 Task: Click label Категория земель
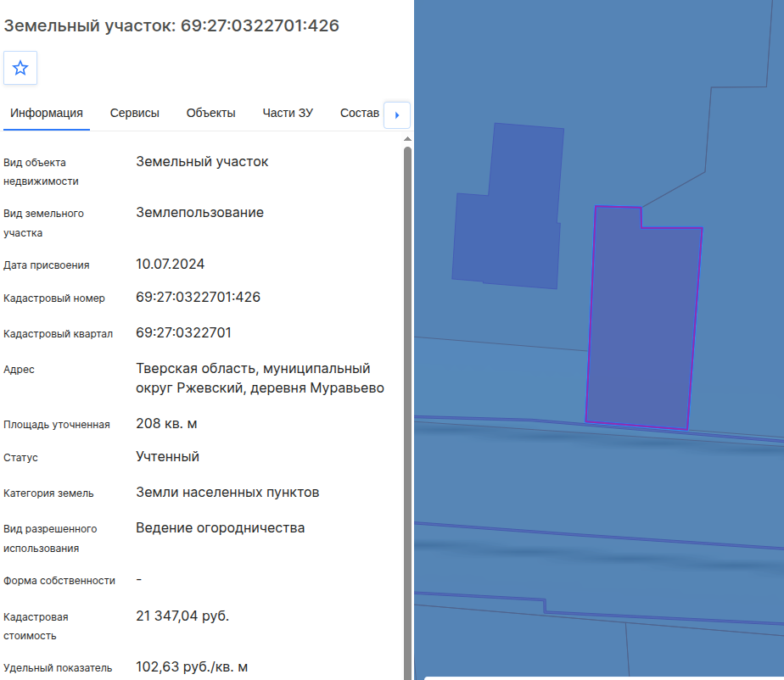pyautogui.click(x=48, y=493)
